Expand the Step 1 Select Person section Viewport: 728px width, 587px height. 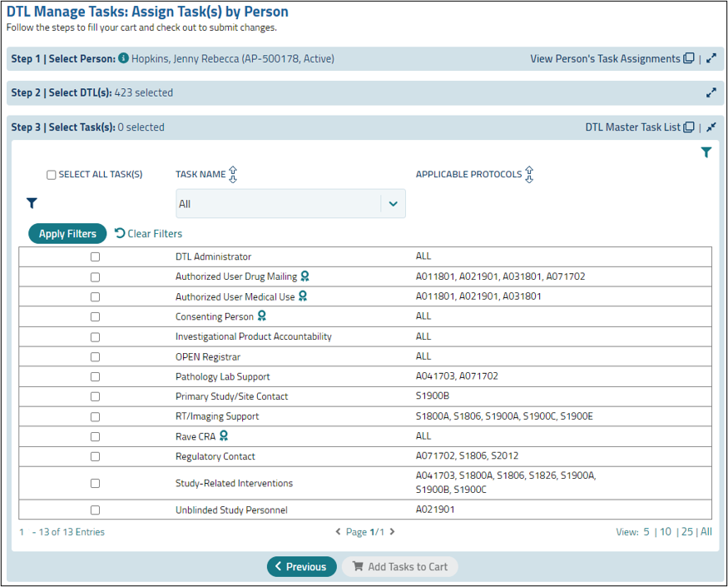click(x=711, y=58)
